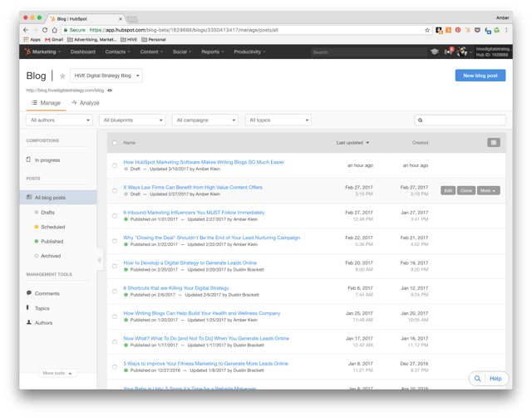Open All blueprints filter dropdown
Screen dimensions: 532x417
pyautogui.click(x=132, y=120)
